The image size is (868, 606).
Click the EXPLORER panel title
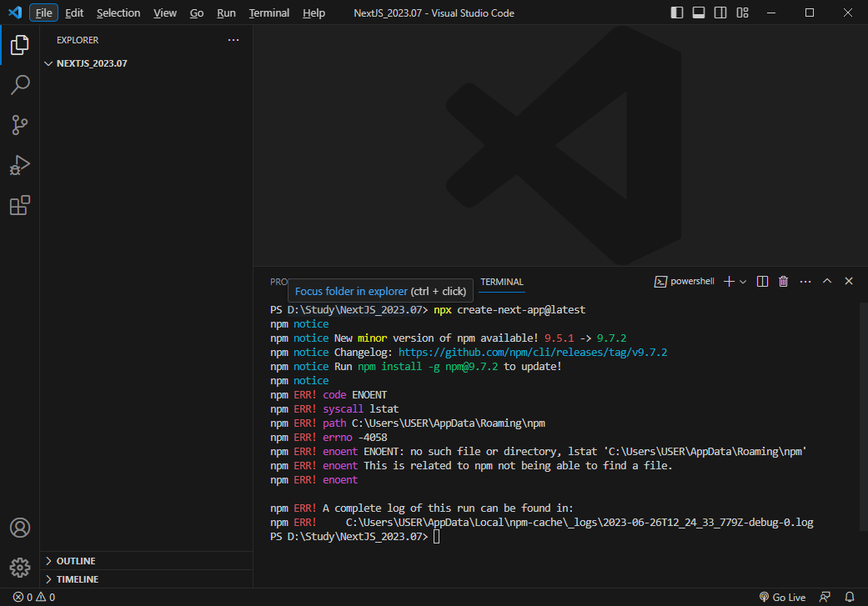[x=78, y=40]
